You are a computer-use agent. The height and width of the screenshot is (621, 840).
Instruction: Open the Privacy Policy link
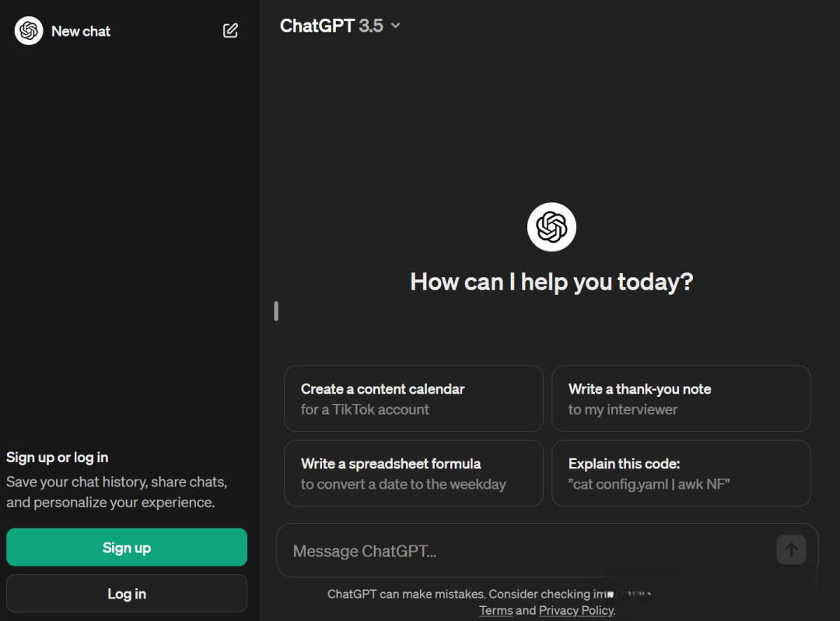tap(576, 610)
